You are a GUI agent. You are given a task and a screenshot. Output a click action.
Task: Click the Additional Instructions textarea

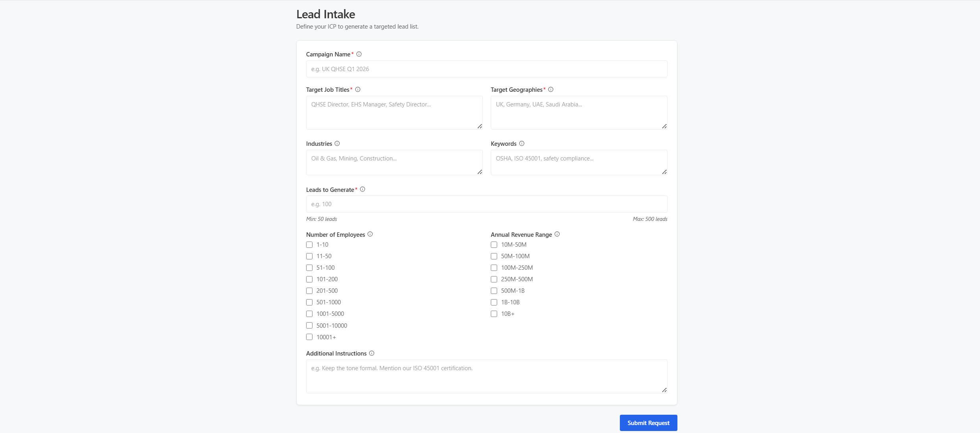(486, 376)
